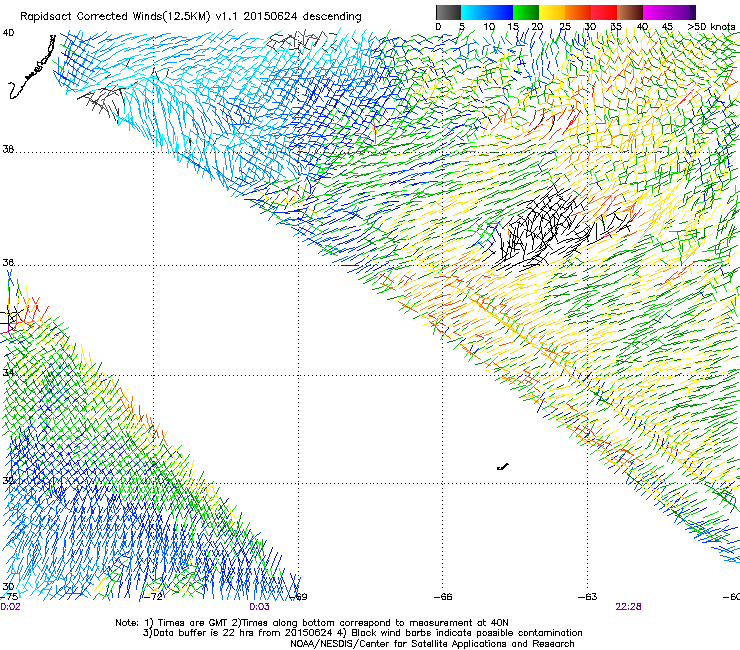
Task: Click the "25" legend scale label
Action: pyautogui.click(x=565, y=26)
